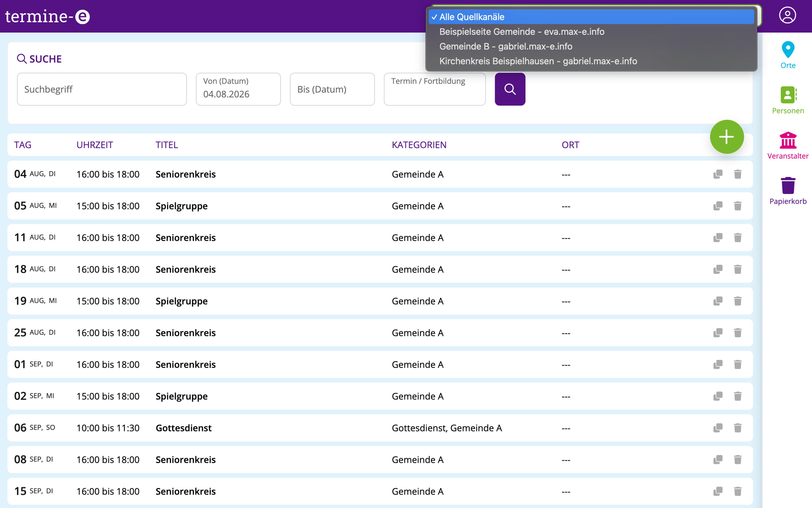Select Alle Quellkanäle option
Screen dimensions: 812x508
pos(591,17)
